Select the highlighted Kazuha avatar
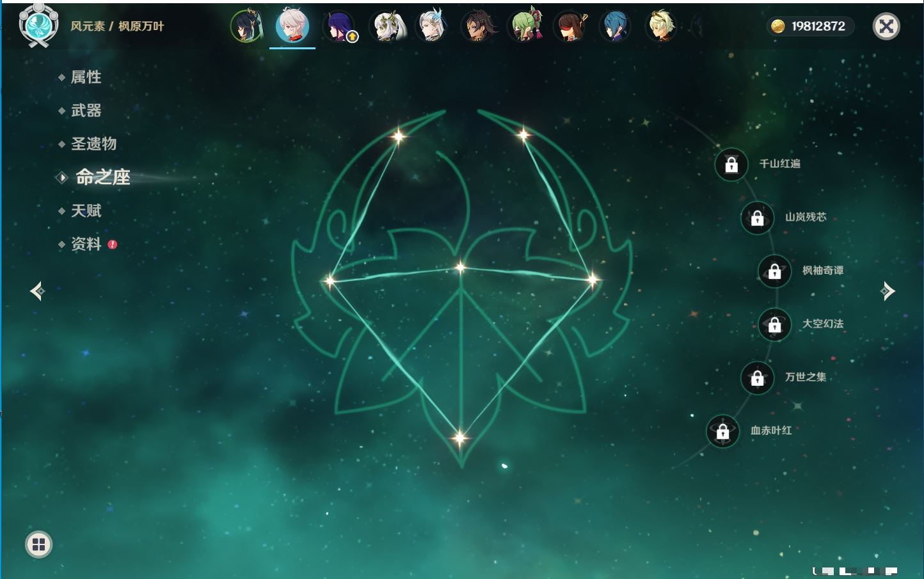Viewport: 924px width, 579px height. [292, 26]
